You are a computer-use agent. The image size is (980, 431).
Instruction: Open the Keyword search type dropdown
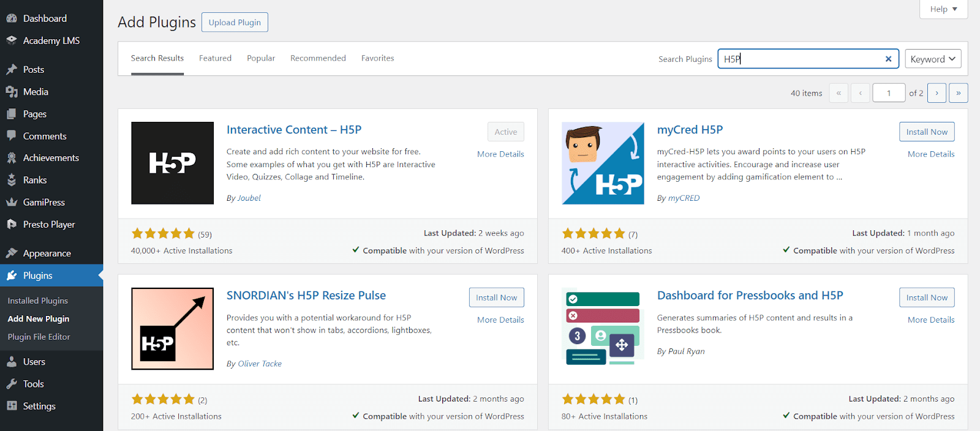click(932, 59)
